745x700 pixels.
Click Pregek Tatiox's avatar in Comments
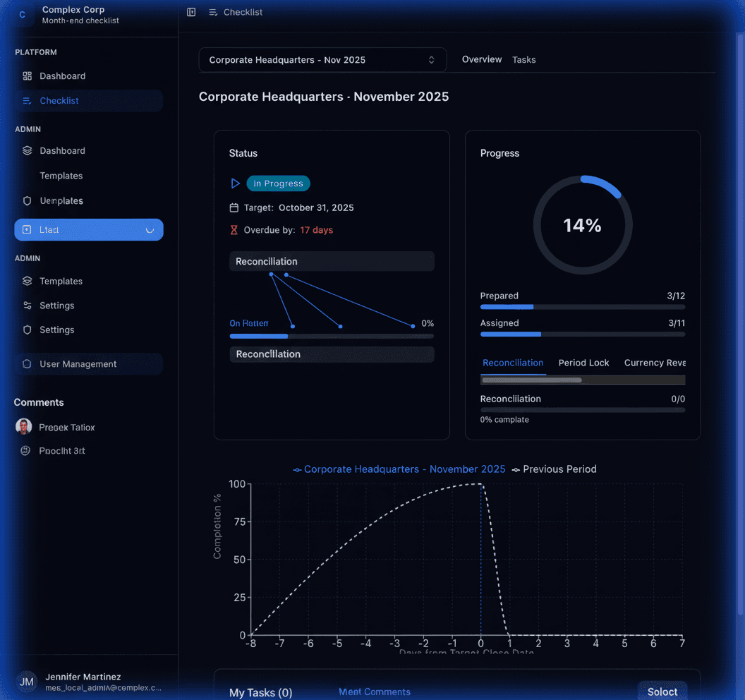[24, 427]
